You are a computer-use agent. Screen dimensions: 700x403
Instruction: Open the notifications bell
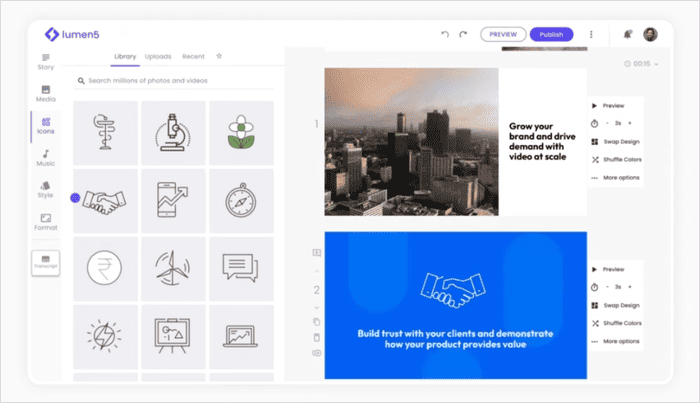pos(627,34)
